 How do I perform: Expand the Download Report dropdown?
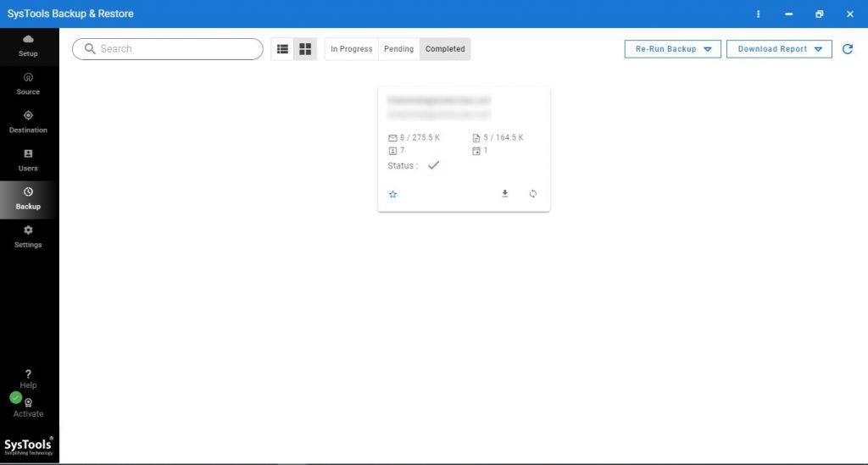[779, 48]
